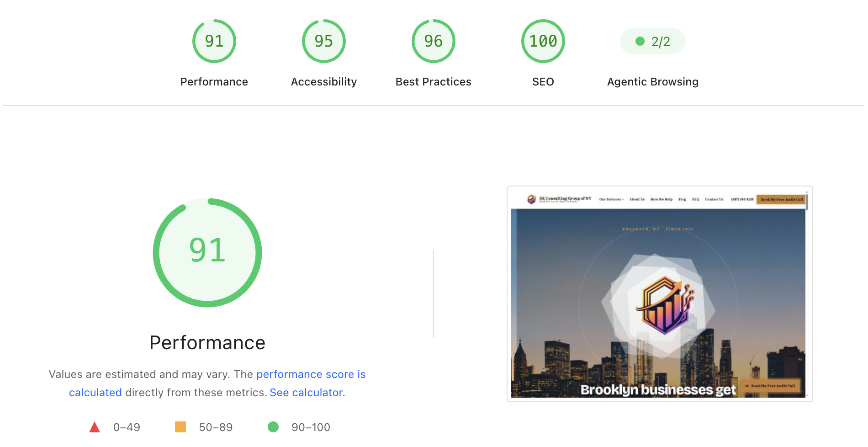Screen dimensions: 868x447
Task: Open the 'See calculator.' link
Action: 307,393
